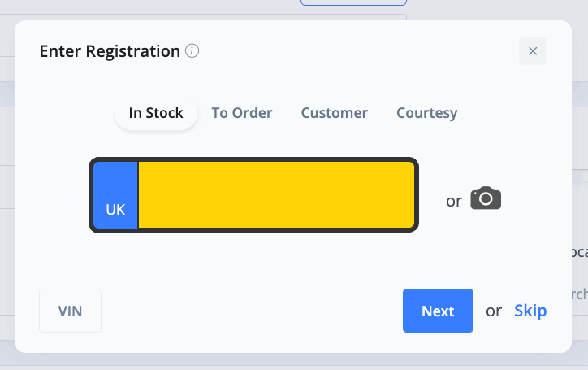Open VIN entry with the VIN button

(x=70, y=311)
